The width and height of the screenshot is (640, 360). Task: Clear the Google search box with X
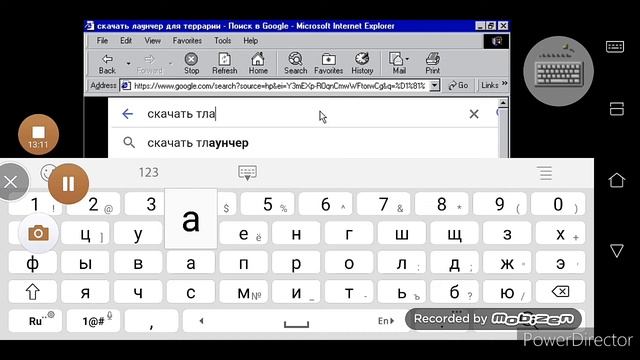pyautogui.click(x=474, y=114)
